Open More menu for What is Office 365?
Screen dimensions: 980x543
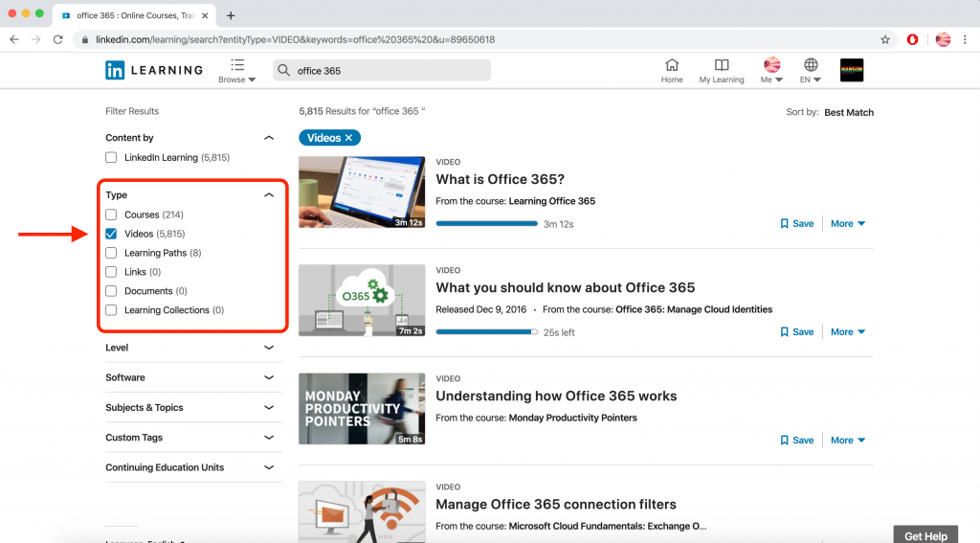[x=848, y=224]
